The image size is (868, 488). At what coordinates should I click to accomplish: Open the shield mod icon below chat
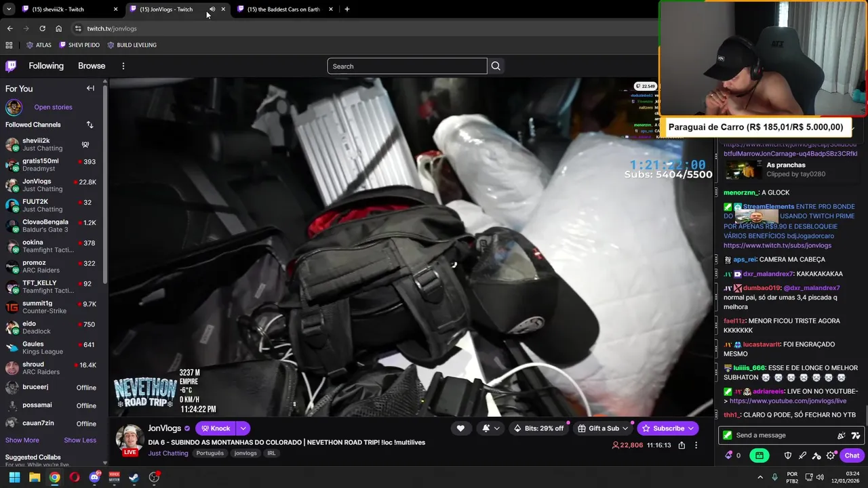click(788, 455)
